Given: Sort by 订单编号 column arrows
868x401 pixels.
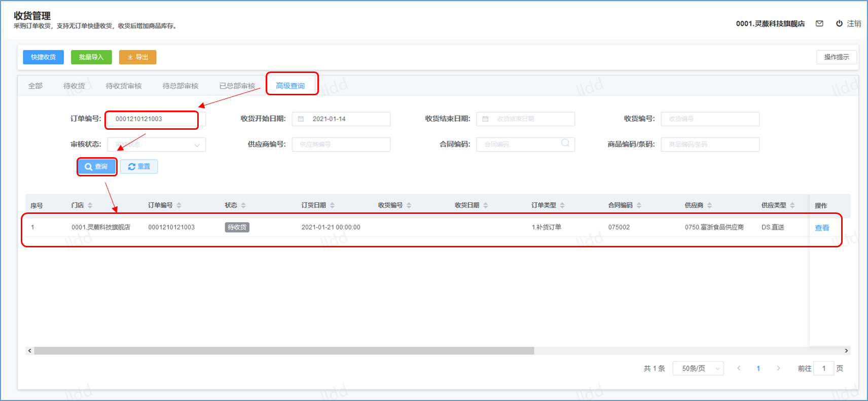Looking at the screenshot, I should [x=179, y=205].
